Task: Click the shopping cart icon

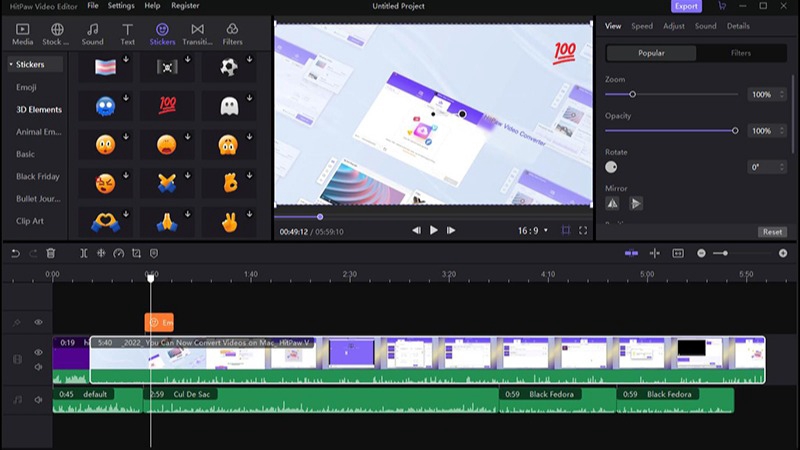Action: (x=722, y=6)
